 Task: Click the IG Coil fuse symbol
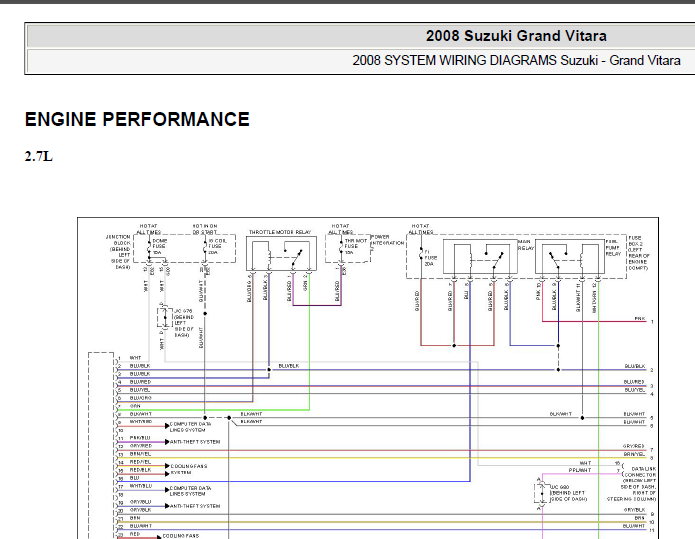click(x=211, y=245)
